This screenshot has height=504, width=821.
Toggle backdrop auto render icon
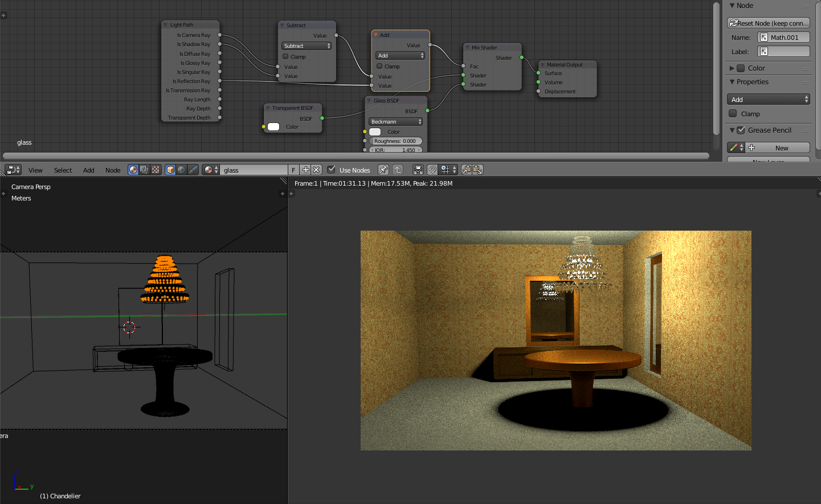pyautogui.click(x=418, y=170)
